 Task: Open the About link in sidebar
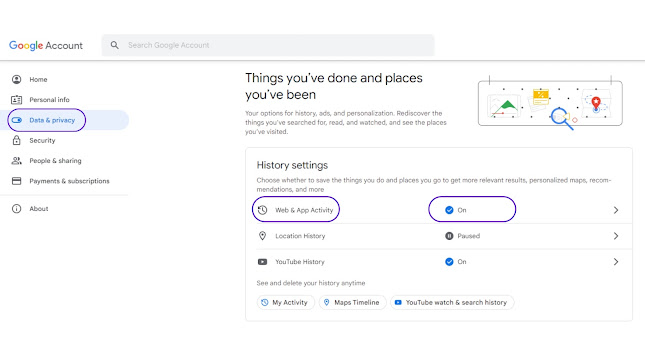tap(39, 209)
